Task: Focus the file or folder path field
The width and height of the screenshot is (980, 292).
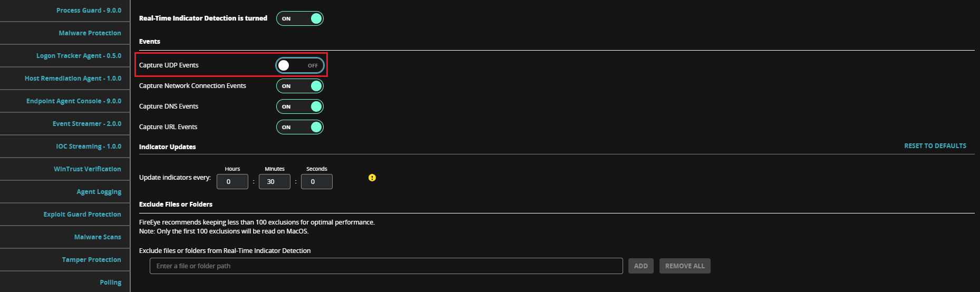Action: (386, 266)
